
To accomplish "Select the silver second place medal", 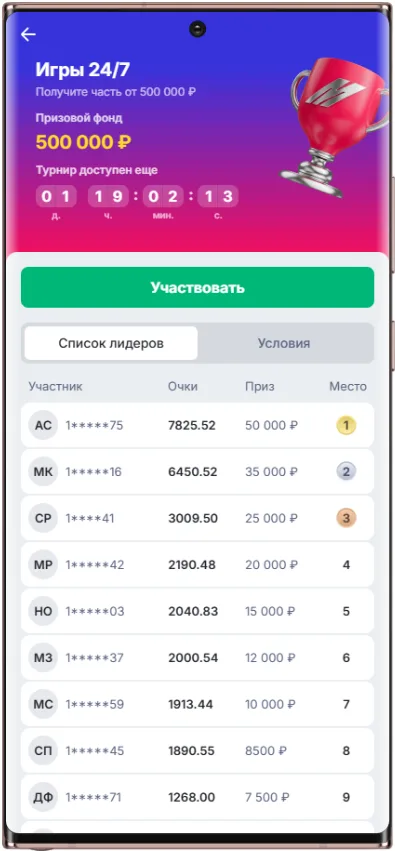I will (346, 472).
